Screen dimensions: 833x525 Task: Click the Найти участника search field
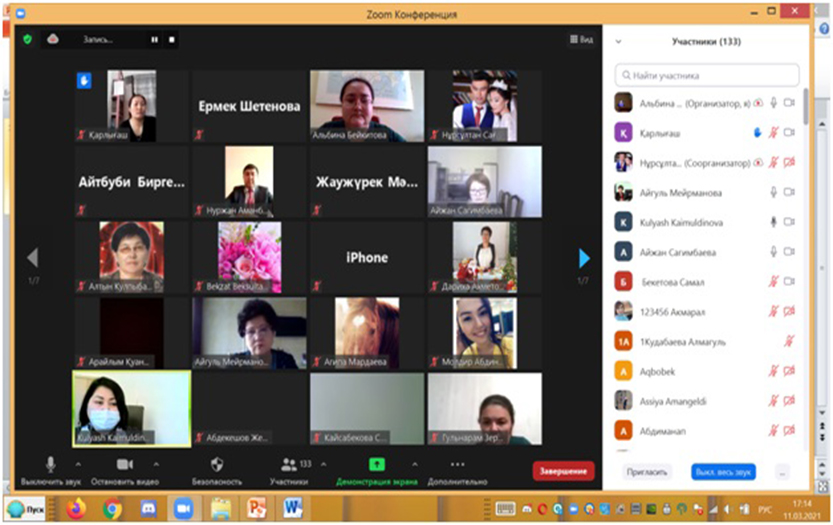(708, 75)
